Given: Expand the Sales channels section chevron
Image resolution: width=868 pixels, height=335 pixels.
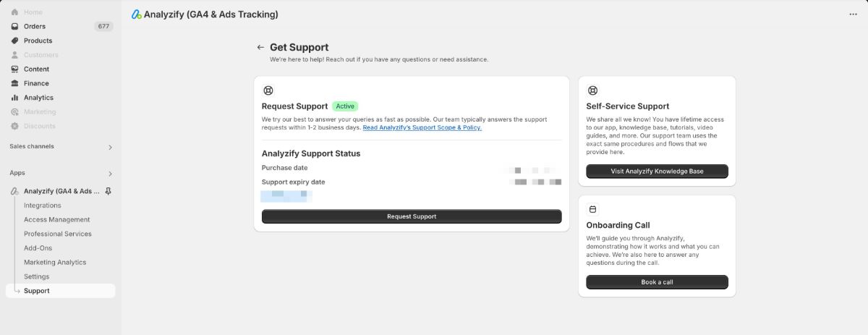Looking at the screenshot, I should [x=110, y=147].
